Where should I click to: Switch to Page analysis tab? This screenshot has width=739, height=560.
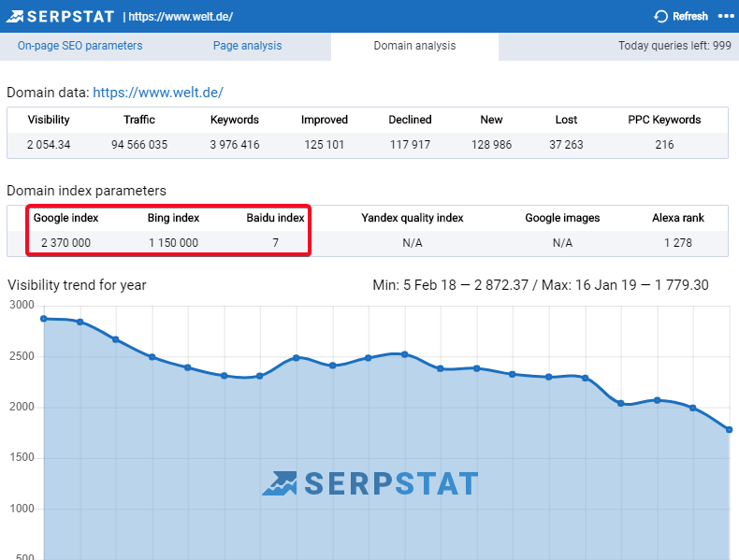coord(248,46)
